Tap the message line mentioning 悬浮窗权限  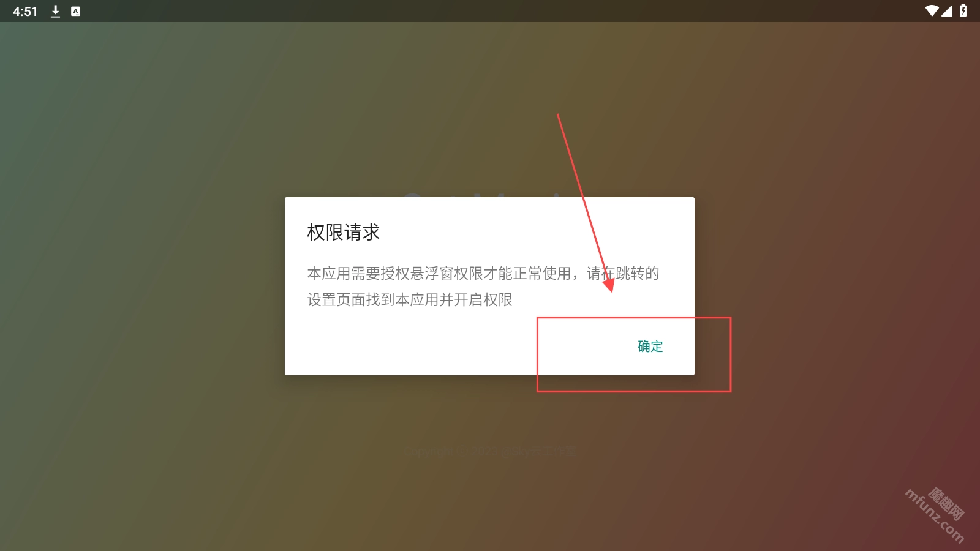[x=483, y=273]
